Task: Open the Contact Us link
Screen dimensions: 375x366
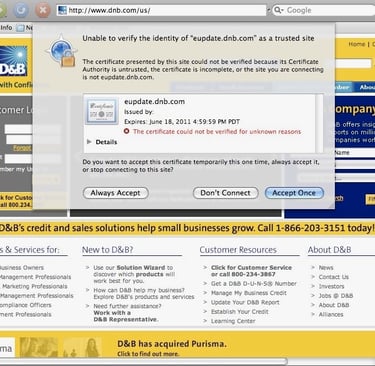Action: (334, 277)
